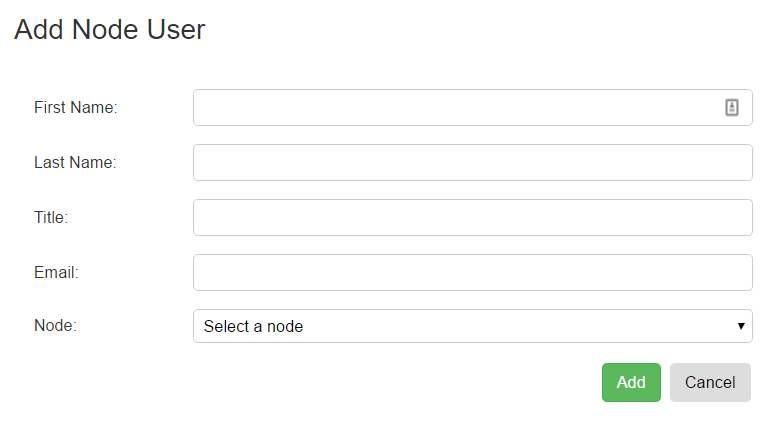Screen dimensions: 775x426
Task: Open the Node dropdown list
Action: (x=473, y=326)
